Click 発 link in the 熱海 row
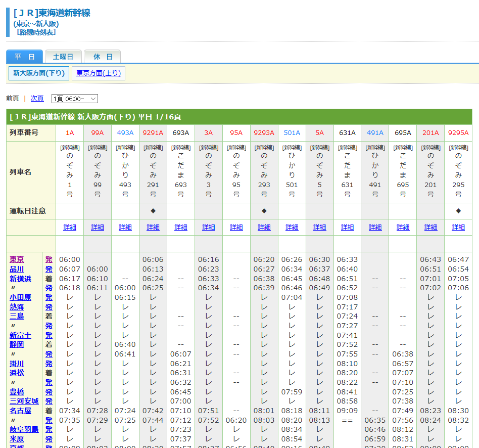Viewport: 479px width, 448px height. [x=49, y=307]
